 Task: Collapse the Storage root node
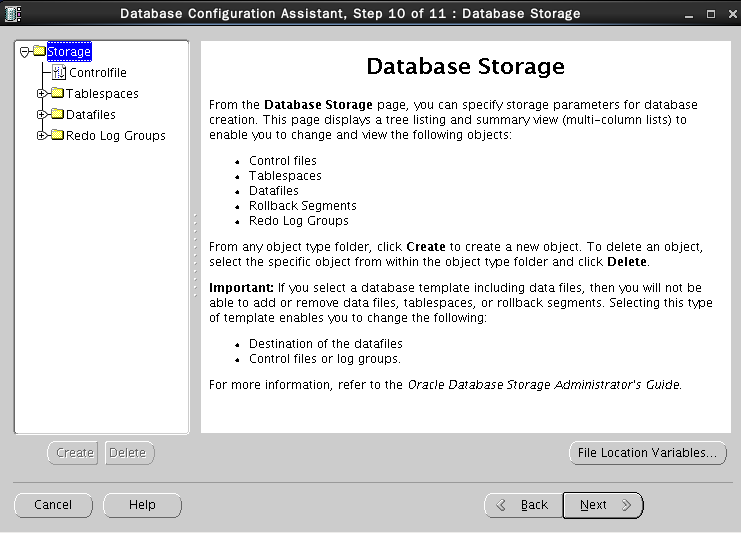click(x=25, y=52)
